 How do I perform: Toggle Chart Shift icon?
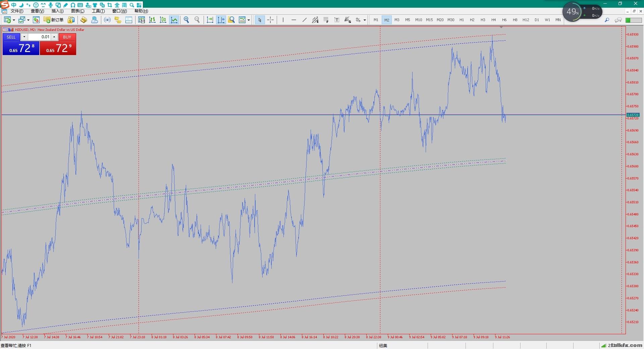click(221, 20)
